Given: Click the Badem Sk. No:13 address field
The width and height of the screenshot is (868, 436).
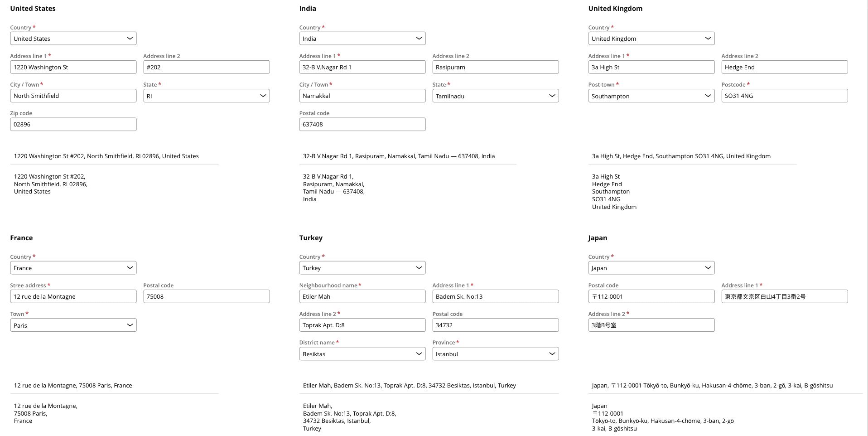Looking at the screenshot, I should (496, 296).
